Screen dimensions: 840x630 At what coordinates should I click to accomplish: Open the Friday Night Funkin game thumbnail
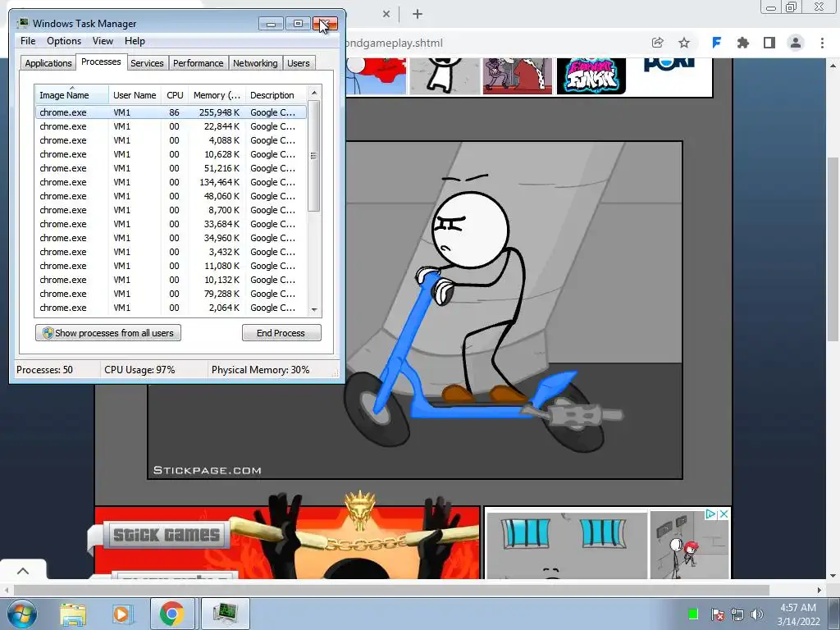[x=591, y=76]
